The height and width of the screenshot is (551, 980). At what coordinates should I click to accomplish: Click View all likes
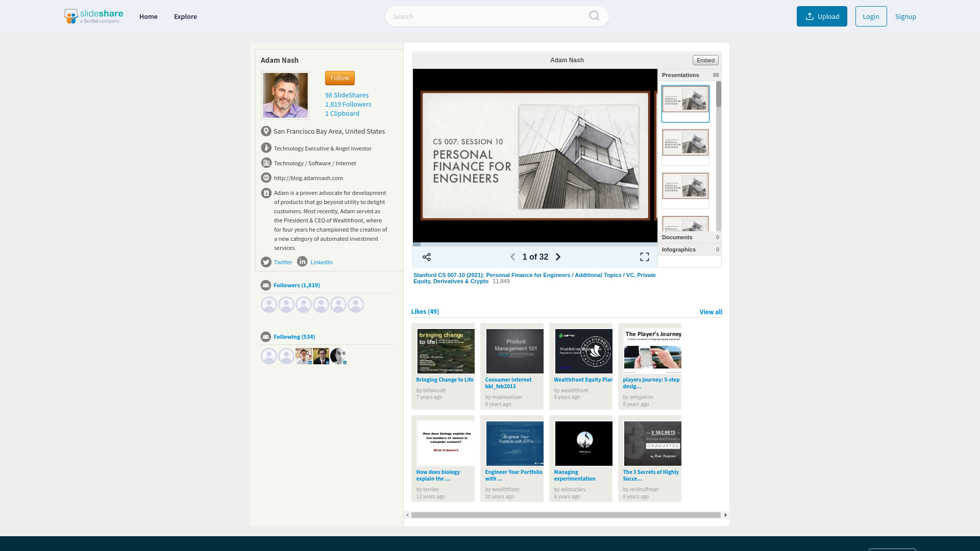tap(710, 312)
